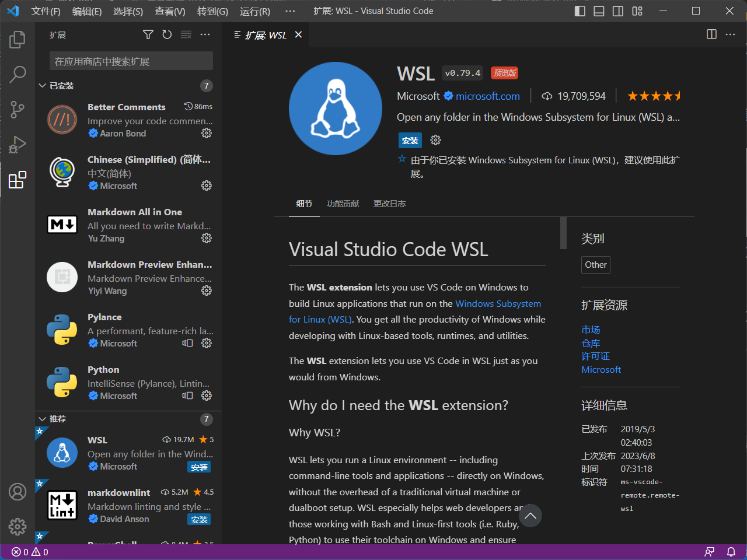747x560 pixels.
Task: Open the 转到(G) menu
Action: point(212,11)
